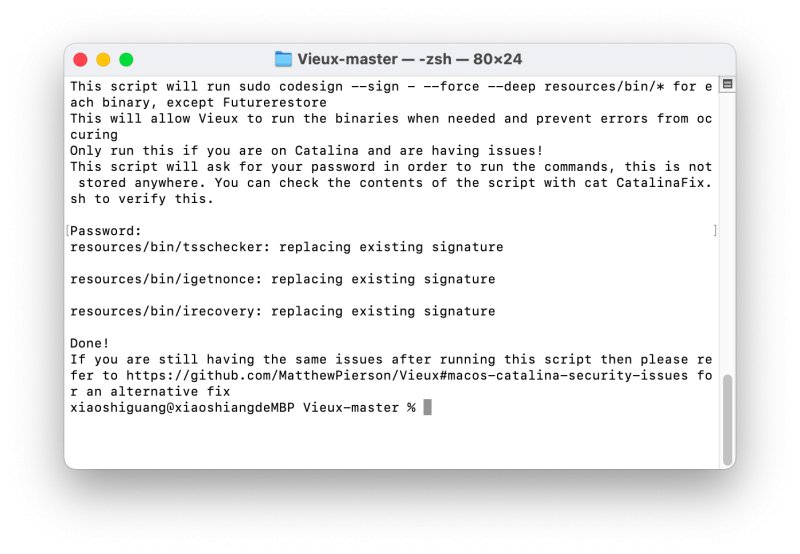Click the scrollbar thumb on the right
This screenshot has height=554, width=800.
click(x=728, y=419)
